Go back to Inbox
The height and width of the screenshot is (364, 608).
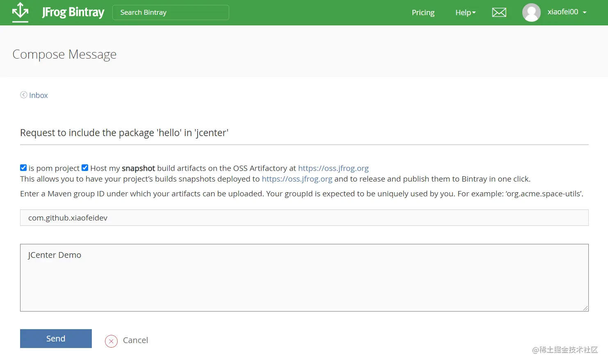coord(39,95)
